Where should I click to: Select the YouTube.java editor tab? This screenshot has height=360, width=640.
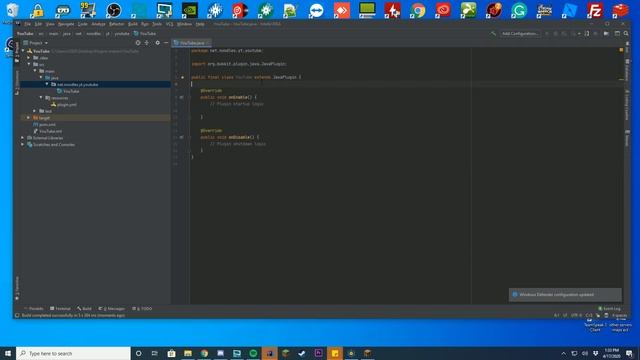click(x=191, y=42)
